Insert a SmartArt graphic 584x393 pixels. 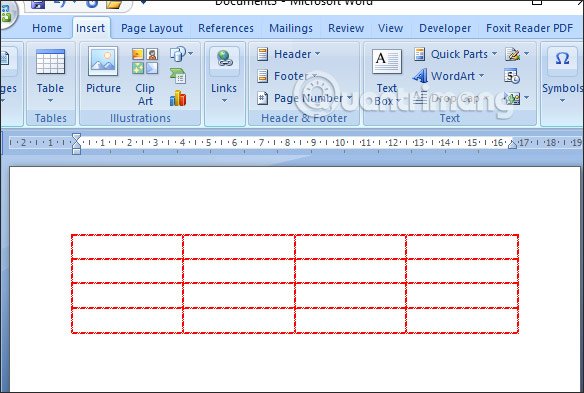coord(178,76)
